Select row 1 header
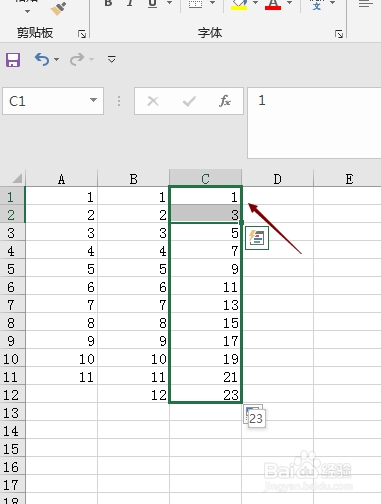The width and height of the screenshot is (381, 504). click(x=12, y=197)
